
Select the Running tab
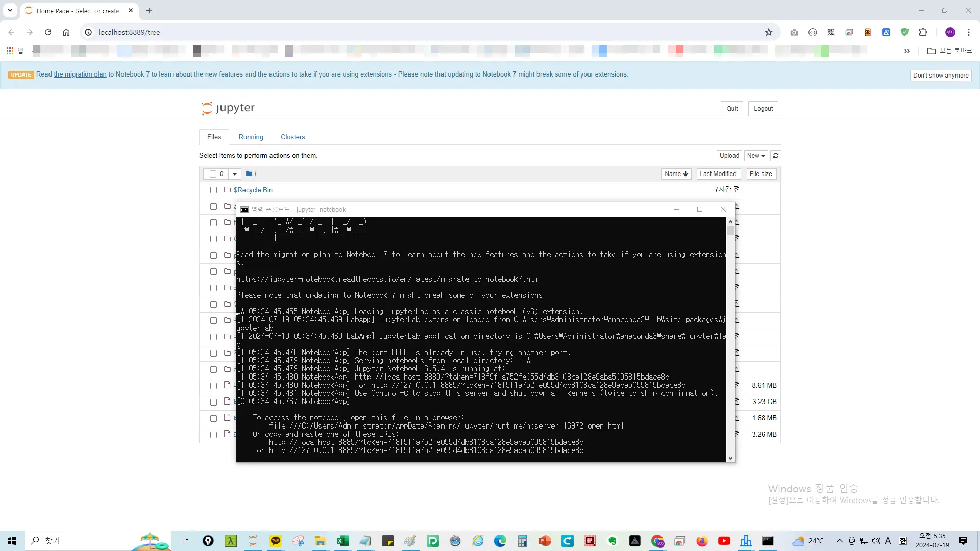click(x=251, y=137)
